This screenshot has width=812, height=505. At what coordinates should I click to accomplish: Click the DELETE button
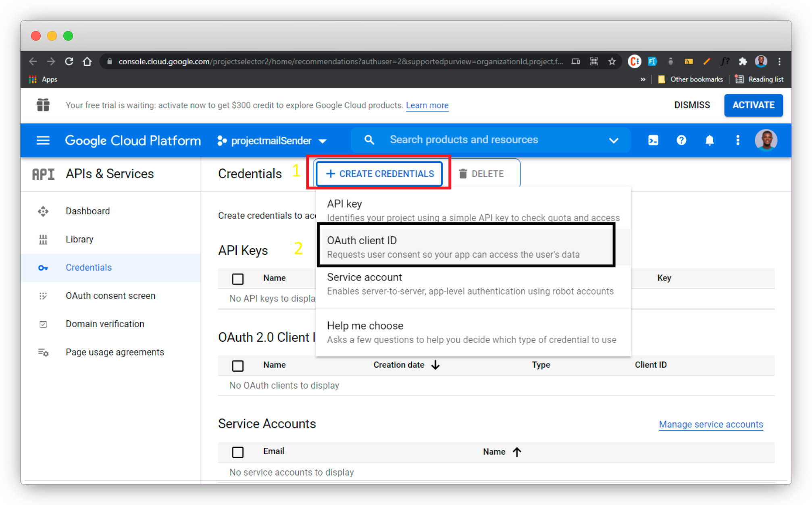click(482, 174)
